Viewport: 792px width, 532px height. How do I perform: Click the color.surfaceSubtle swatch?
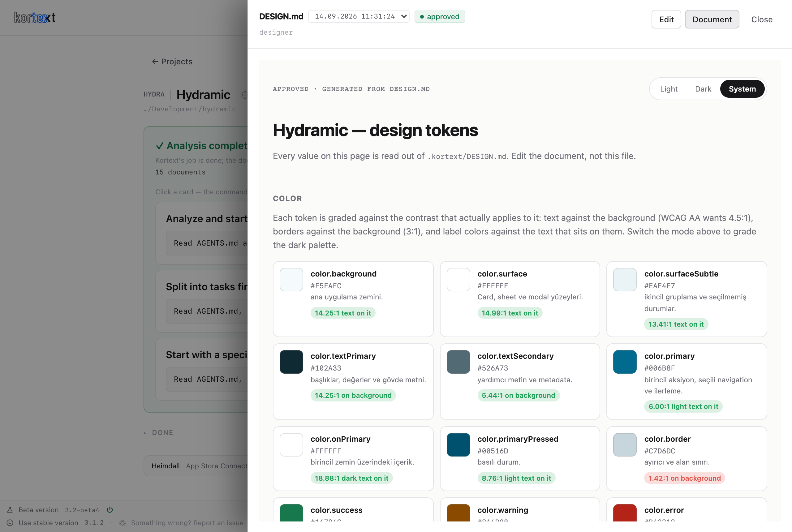pyautogui.click(x=625, y=280)
